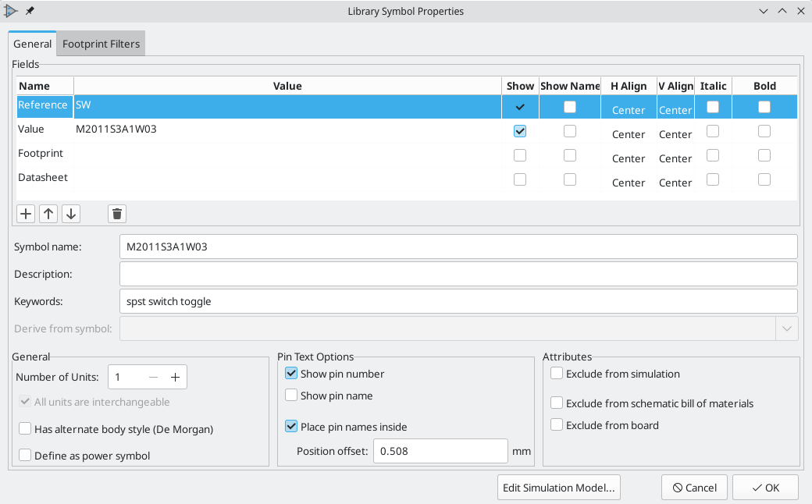Screen dimensions: 812x504
Task: Click the pin icon in the title bar
Action: coord(30,11)
